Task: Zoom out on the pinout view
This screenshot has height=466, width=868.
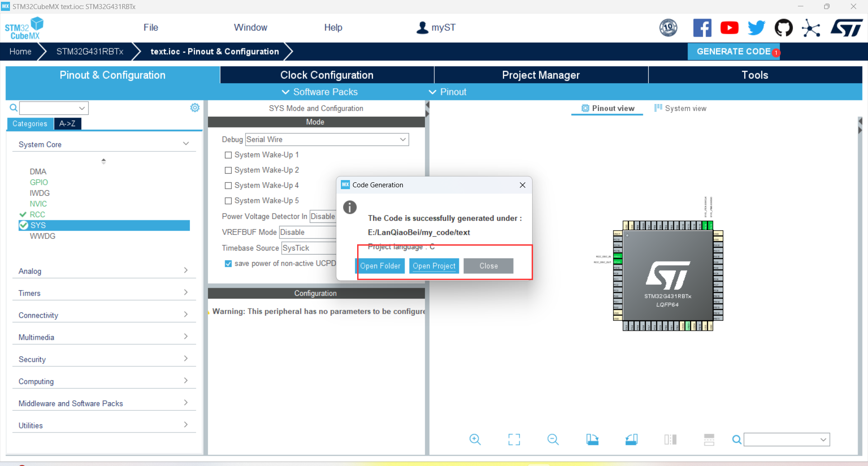Action: coord(553,439)
